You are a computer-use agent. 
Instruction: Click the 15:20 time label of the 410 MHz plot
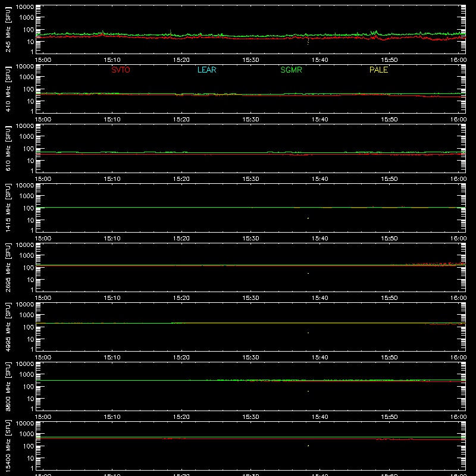181,120
